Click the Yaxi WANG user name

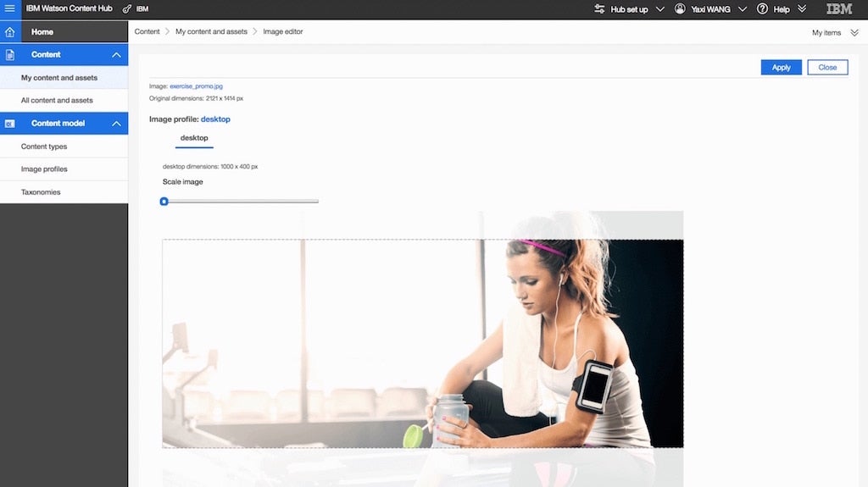(711, 8)
